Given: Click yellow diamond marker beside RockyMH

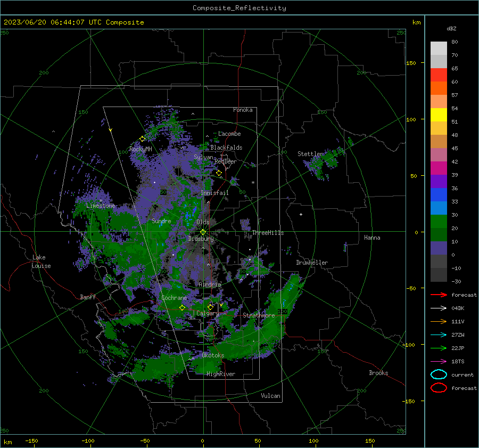Looking at the screenshot, I should point(142,139).
